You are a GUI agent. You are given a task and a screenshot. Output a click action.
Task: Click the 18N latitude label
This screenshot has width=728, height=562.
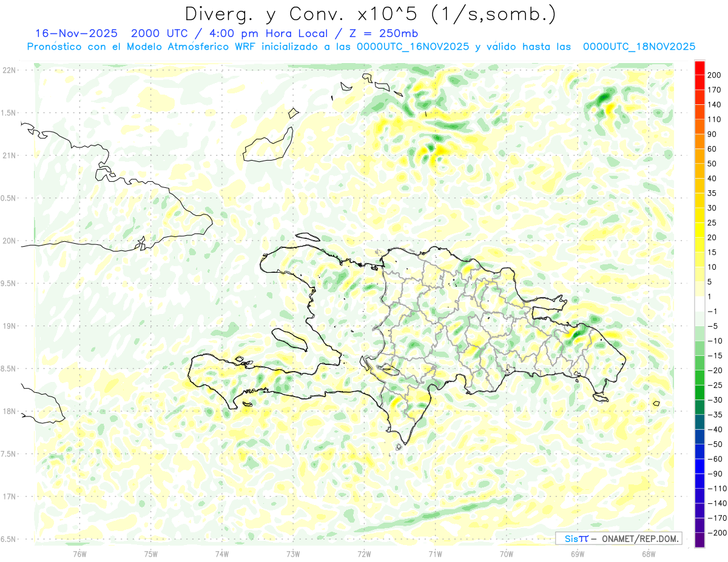tap(10, 411)
